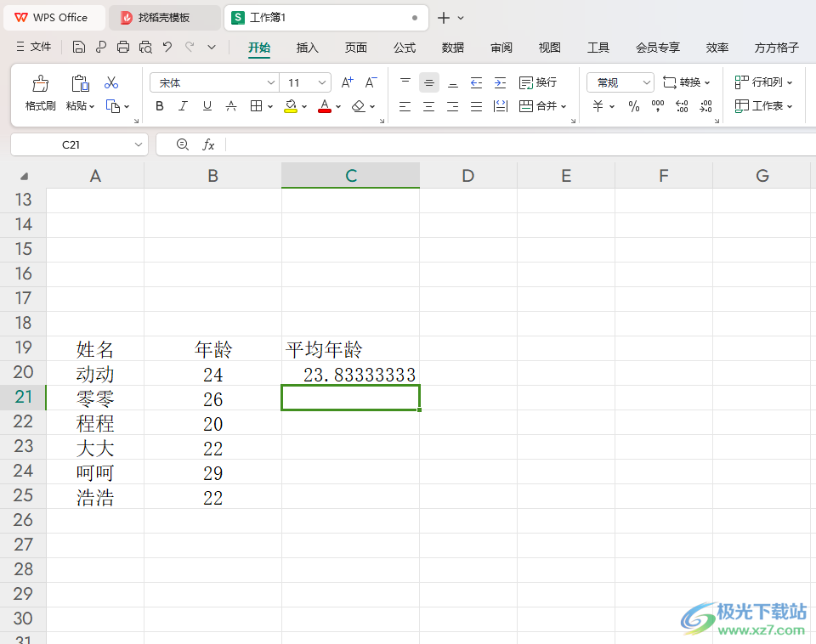Switch to the 审阅 ribbon tab

501,48
